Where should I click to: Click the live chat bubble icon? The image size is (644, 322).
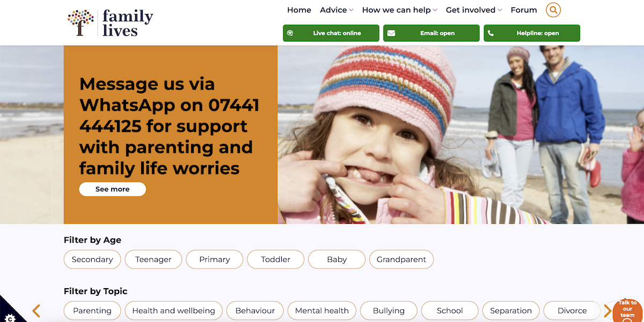(290, 33)
